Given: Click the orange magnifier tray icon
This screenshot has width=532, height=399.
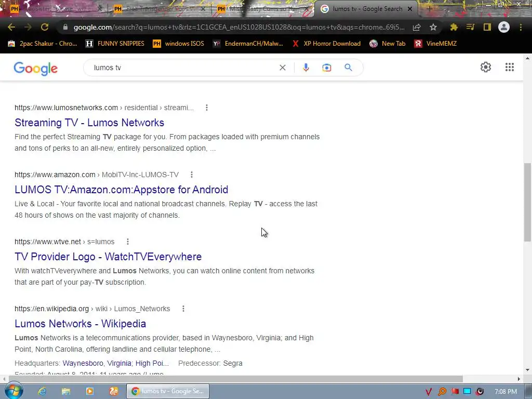Looking at the screenshot, I should click(x=442, y=392).
